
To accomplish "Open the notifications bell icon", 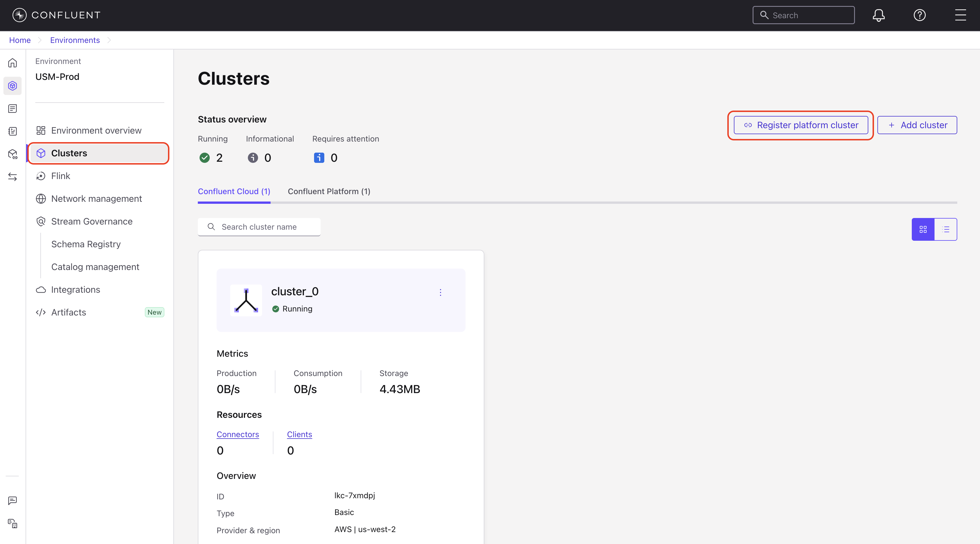I will pyautogui.click(x=879, y=15).
